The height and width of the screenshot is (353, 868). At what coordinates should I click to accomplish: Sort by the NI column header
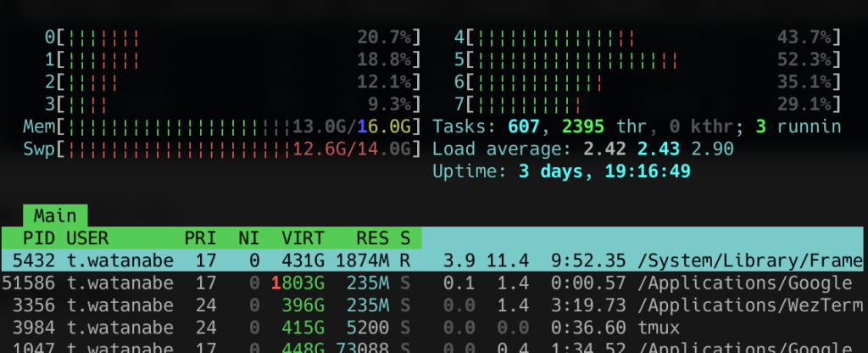248,238
